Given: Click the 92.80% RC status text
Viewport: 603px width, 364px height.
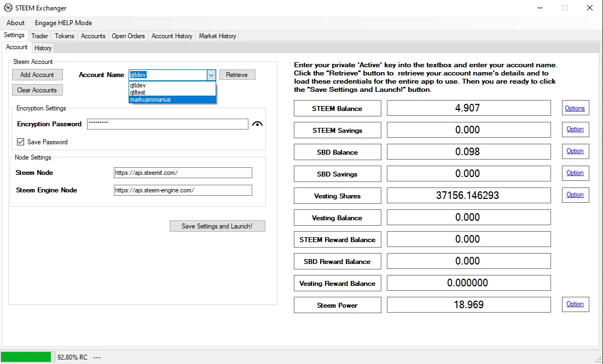Looking at the screenshot, I should (x=72, y=357).
